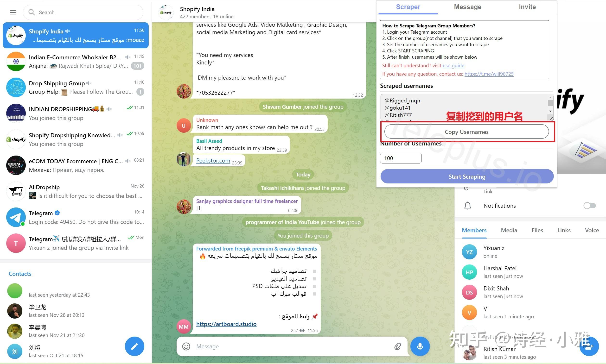
Task: Switch to the Media tab in Members panel
Action: 509,230
